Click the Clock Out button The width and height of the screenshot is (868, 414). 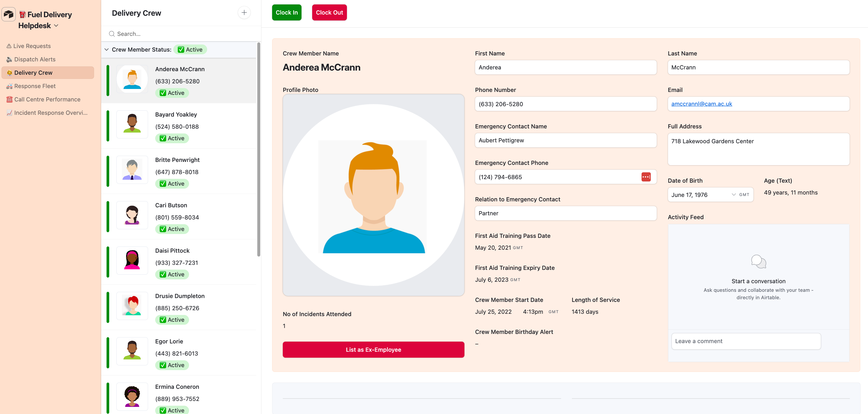click(329, 12)
